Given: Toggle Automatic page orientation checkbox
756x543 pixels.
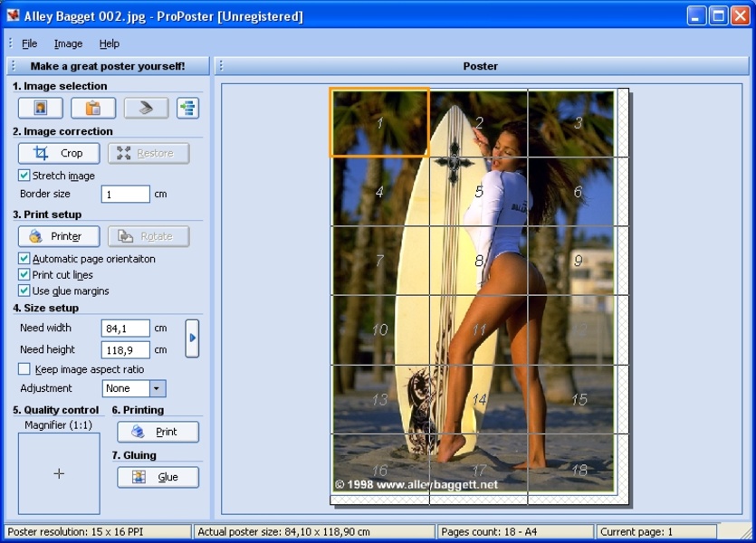Looking at the screenshot, I should tap(24, 259).
